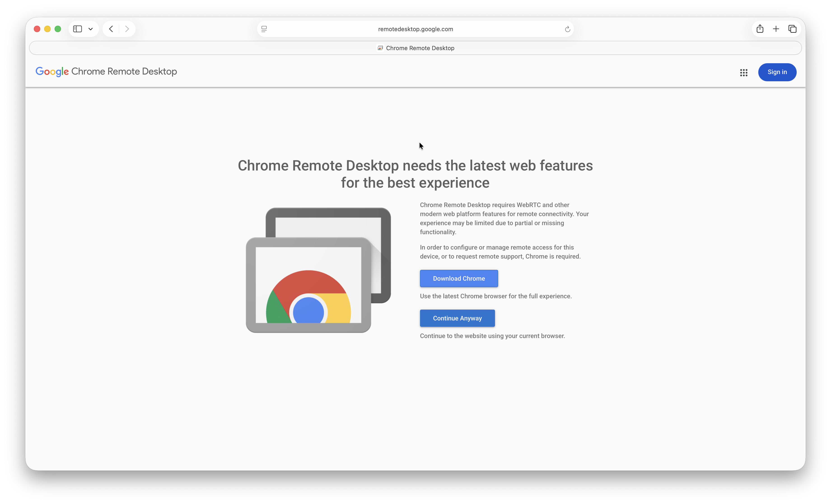Viewport: 831px width, 504px height.
Task: Open the Share icon in toolbar
Action: click(x=759, y=29)
